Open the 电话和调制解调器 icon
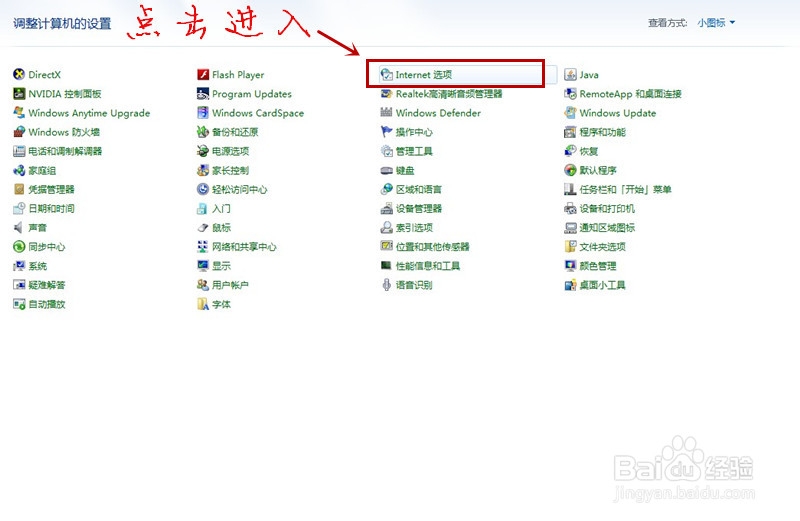The width and height of the screenshot is (800, 521). tap(19, 151)
